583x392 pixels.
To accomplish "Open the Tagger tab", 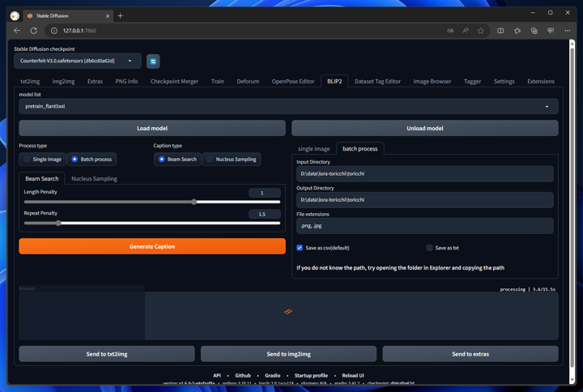I will [472, 81].
